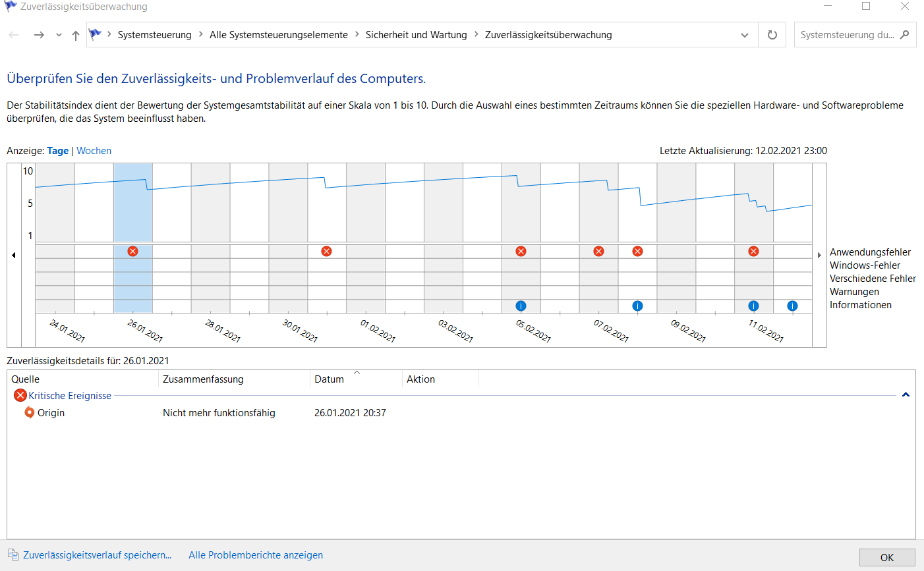Screen dimensions: 924x571
Task: Select the 01.02.2021 date label on the axis
Action: tap(378, 331)
